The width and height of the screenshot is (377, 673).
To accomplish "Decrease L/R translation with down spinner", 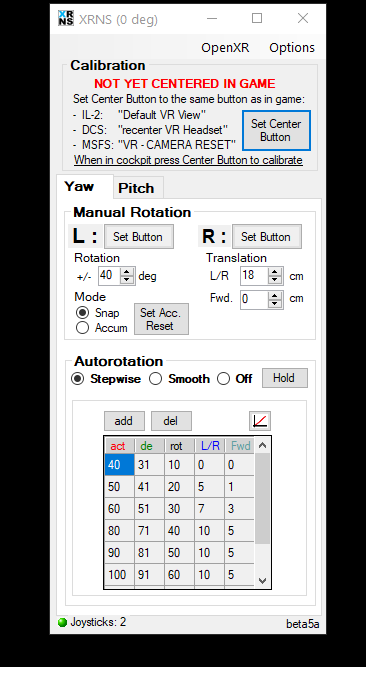I will coord(274,280).
